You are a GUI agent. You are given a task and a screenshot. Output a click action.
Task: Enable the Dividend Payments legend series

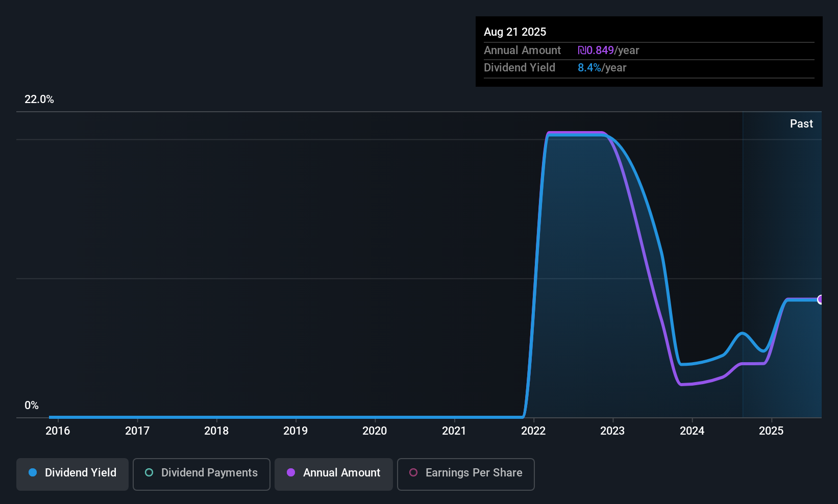[202, 473]
